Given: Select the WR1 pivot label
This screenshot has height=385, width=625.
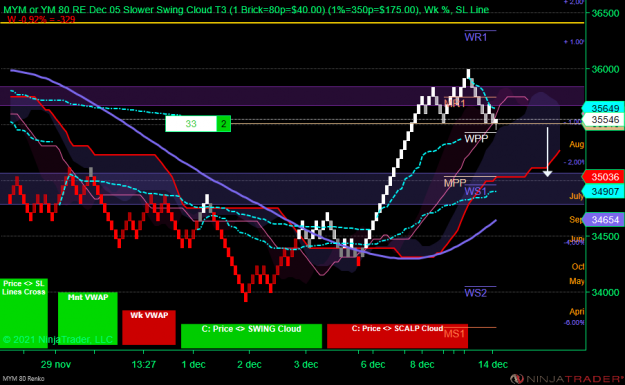Looking at the screenshot, I should tap(476, 37).
